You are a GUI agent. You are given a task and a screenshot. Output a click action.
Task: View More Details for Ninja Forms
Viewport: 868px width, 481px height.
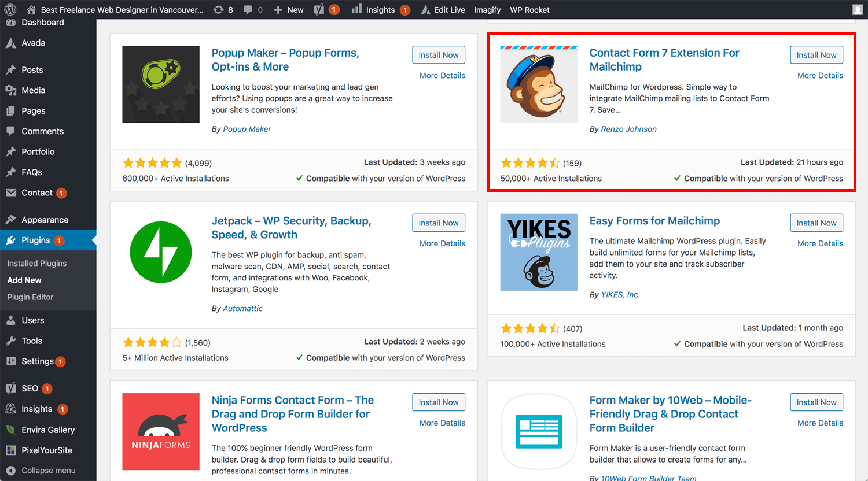point(442,423)
